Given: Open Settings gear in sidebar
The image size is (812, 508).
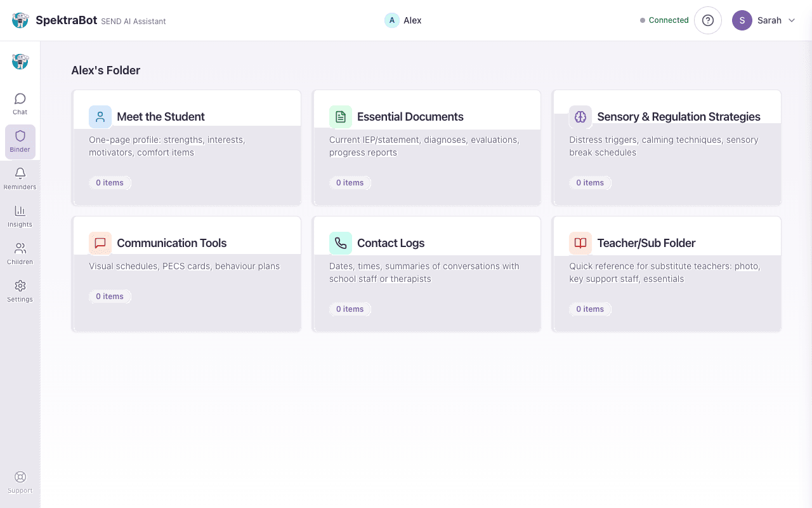Looking at the screenshot, I should point(20,291).
